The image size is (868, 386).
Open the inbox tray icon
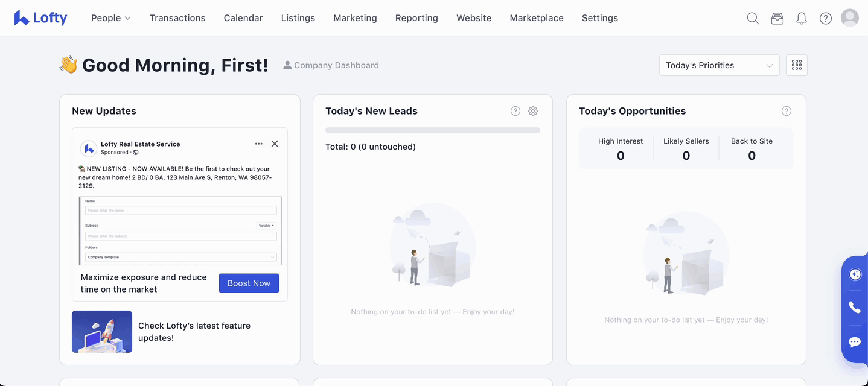coord(777,18)
